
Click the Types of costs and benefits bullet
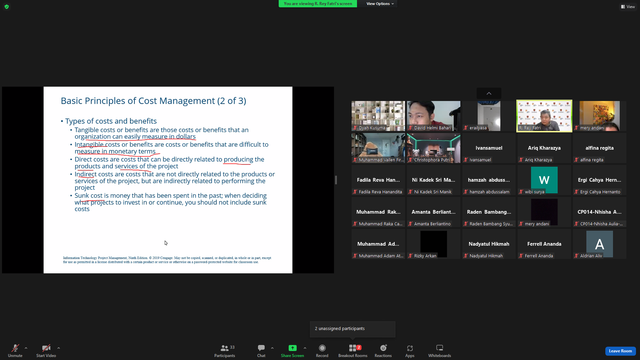(111, 121)
